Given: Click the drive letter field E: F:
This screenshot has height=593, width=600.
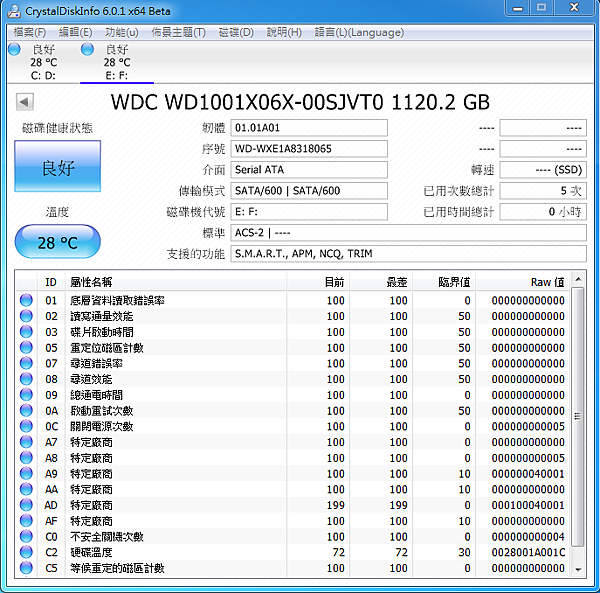Looking at the screenshot, I should point(309,212).
